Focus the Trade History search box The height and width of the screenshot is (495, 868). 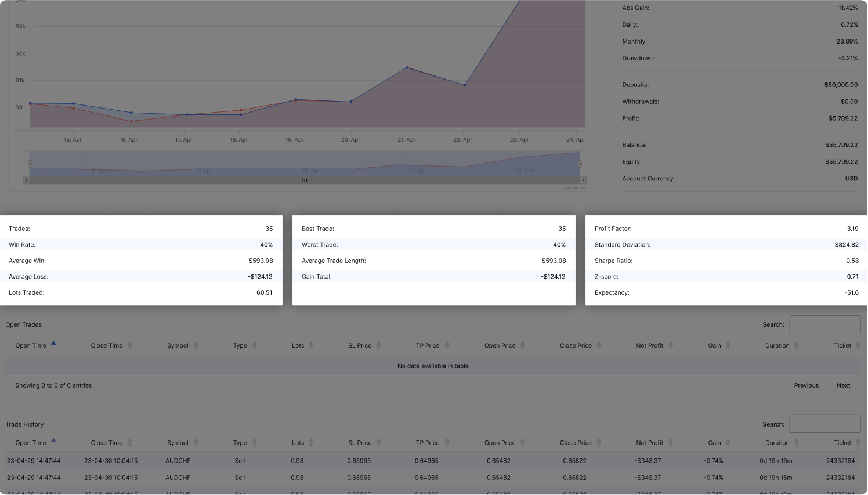click(824, 424)
